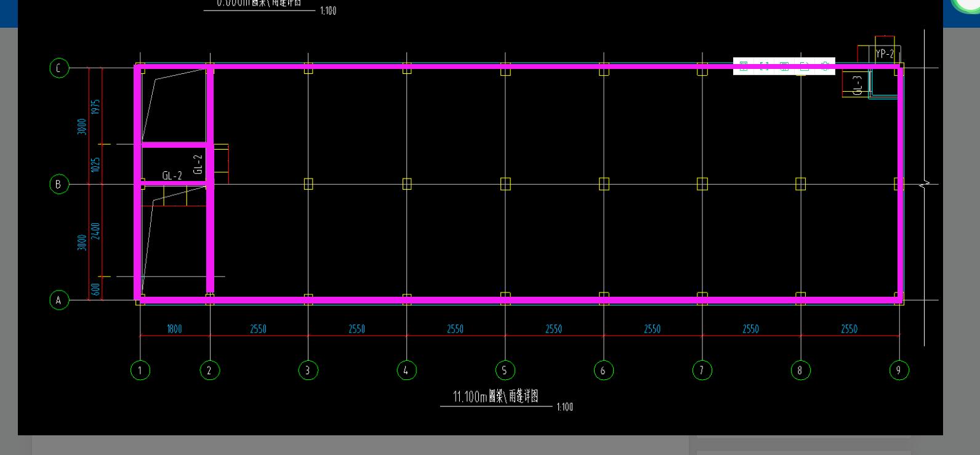Click axis bubble 4
Screen dimensions: 980x455
tap(406, 370)
